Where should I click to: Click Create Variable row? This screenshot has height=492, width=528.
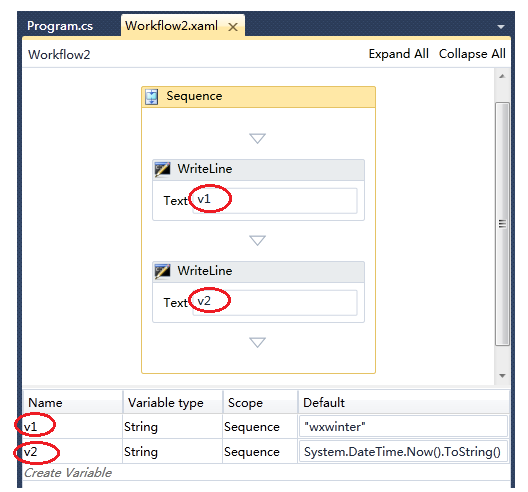266,472
